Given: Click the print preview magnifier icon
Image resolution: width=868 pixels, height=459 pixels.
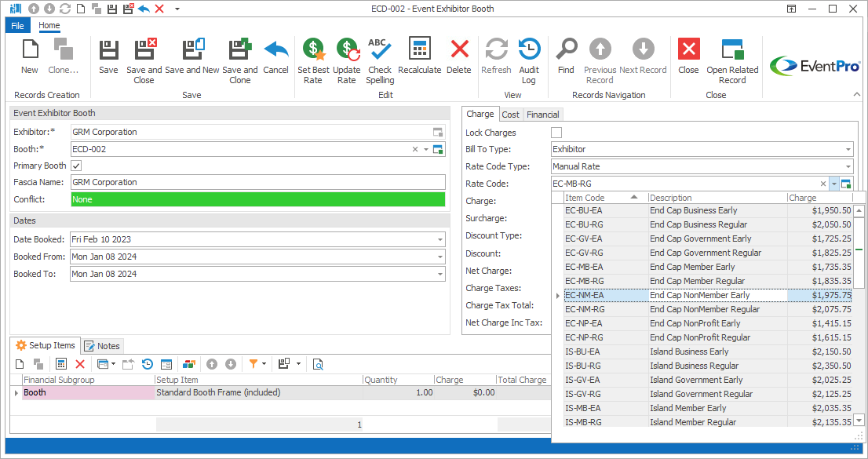Looking at the screenshot, I should pyautogui.click(x=318, y=364).
